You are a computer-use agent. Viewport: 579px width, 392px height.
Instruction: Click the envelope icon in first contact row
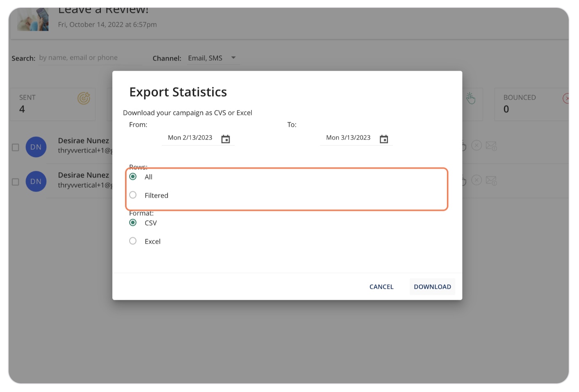click(491, 146)
